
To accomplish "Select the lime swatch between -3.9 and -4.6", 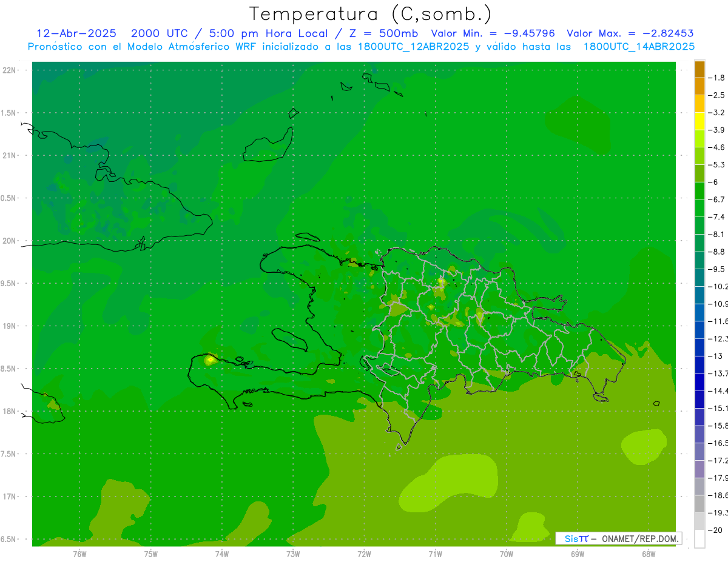I will tap(699, 139).
